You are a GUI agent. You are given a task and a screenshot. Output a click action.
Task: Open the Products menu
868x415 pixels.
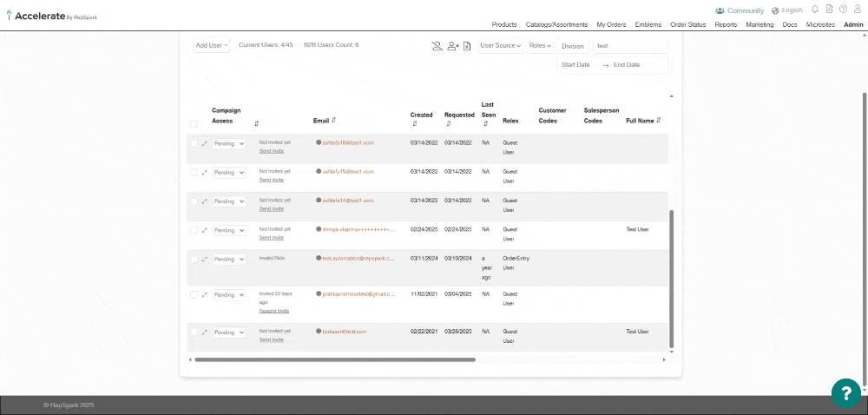[504, 24]
